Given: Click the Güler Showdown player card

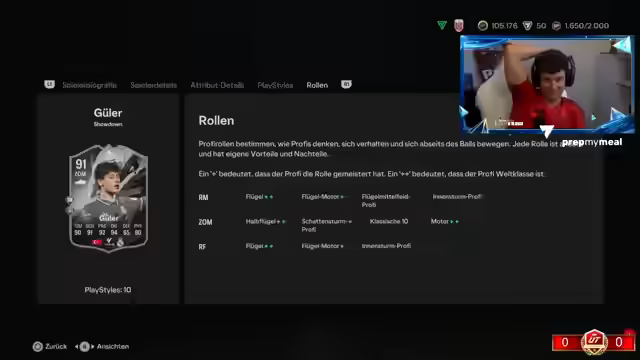Looking at the screenshot, I should 108,198.
